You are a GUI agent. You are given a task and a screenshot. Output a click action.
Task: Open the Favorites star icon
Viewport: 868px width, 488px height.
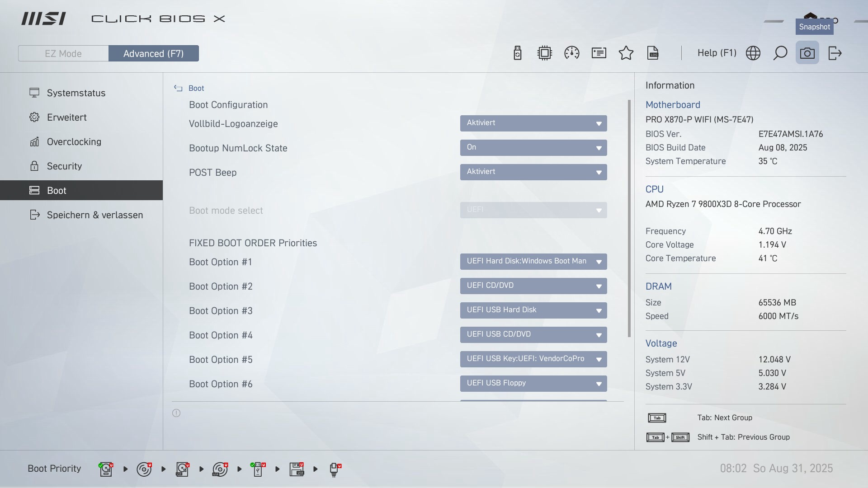(626, 53)
